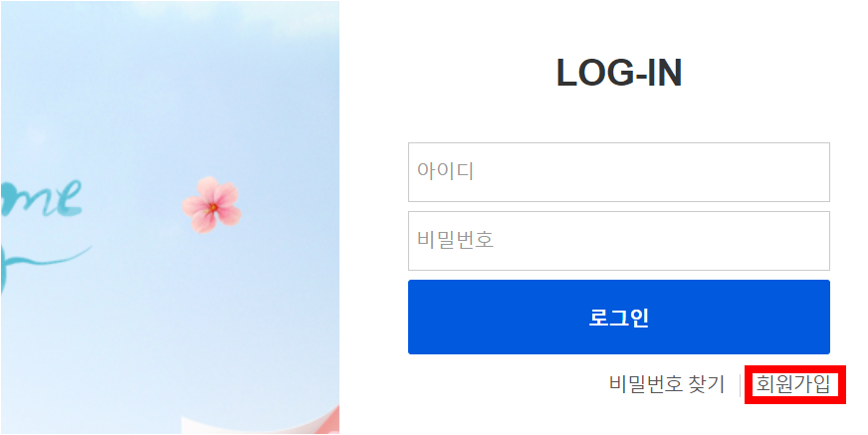Viewport: 868px width, 435px height.
Task: Click the pink shape at banner corner
Action: coord(333,419)
